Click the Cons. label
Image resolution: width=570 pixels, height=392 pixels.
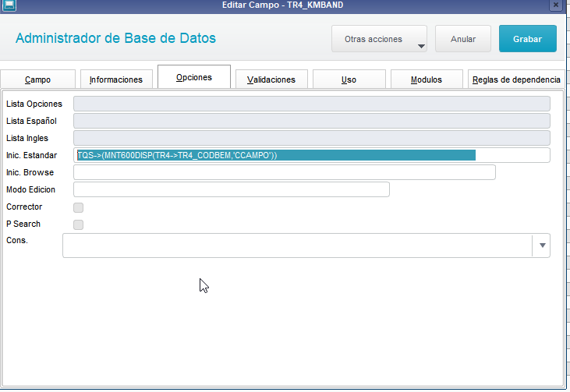point(17,240)
